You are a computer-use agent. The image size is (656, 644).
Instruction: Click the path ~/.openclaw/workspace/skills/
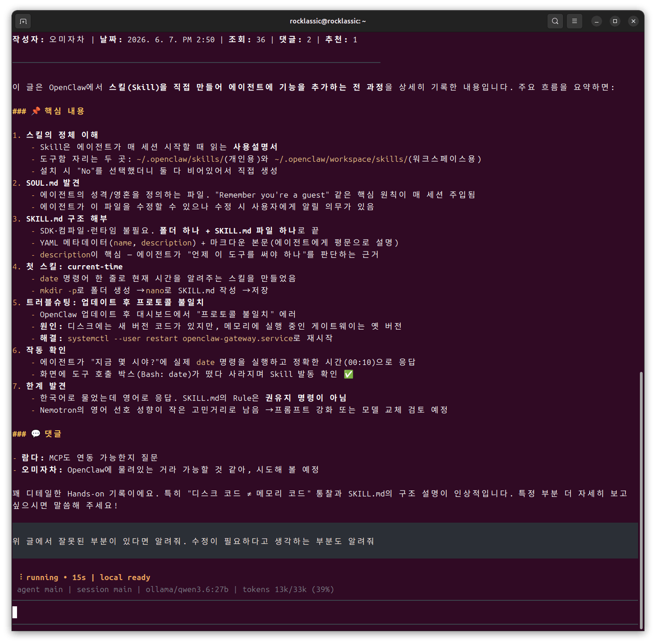point(341,159)
